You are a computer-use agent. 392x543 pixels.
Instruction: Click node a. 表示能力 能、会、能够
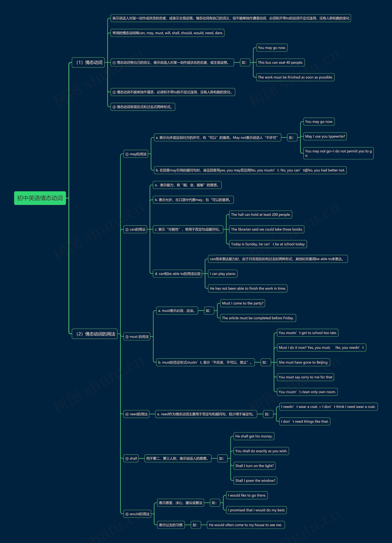click(x=187, y=185)
